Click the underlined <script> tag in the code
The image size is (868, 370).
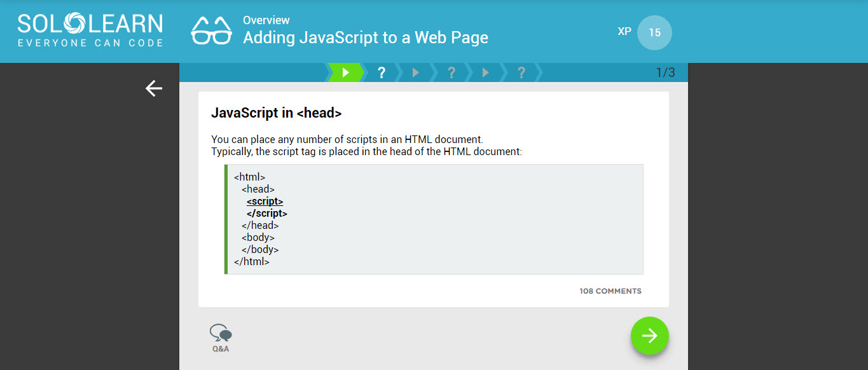(265, 202)
